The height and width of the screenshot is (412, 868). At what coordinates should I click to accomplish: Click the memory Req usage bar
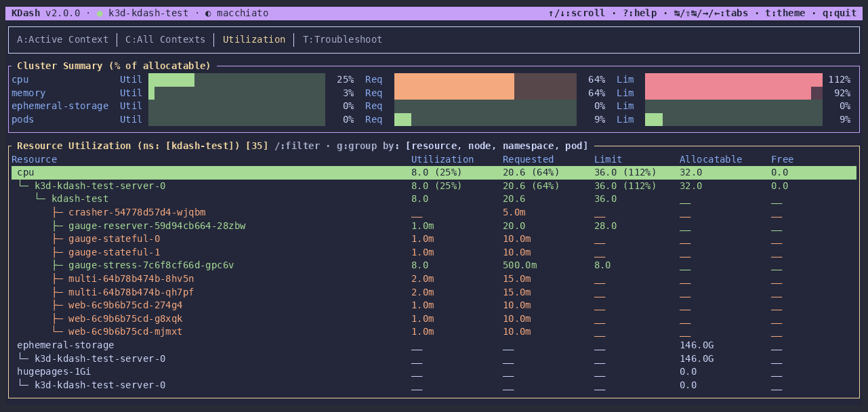point(485,93)
